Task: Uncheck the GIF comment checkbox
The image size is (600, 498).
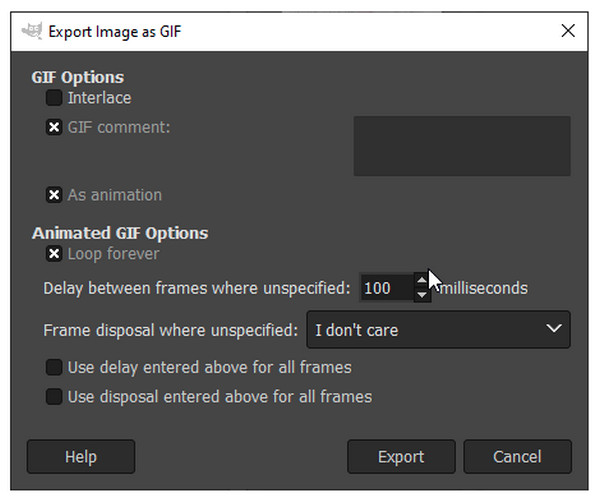Action: pos(54,127)
